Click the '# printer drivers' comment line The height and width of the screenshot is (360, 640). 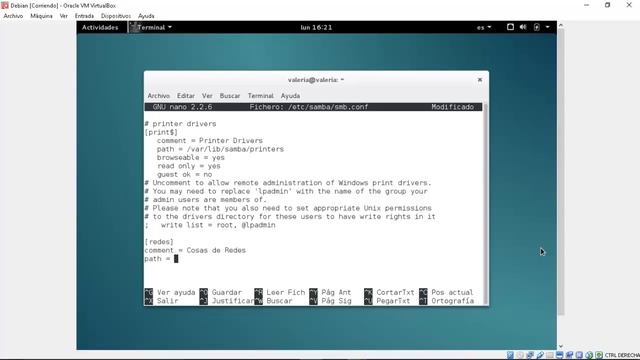click(180, 124)
